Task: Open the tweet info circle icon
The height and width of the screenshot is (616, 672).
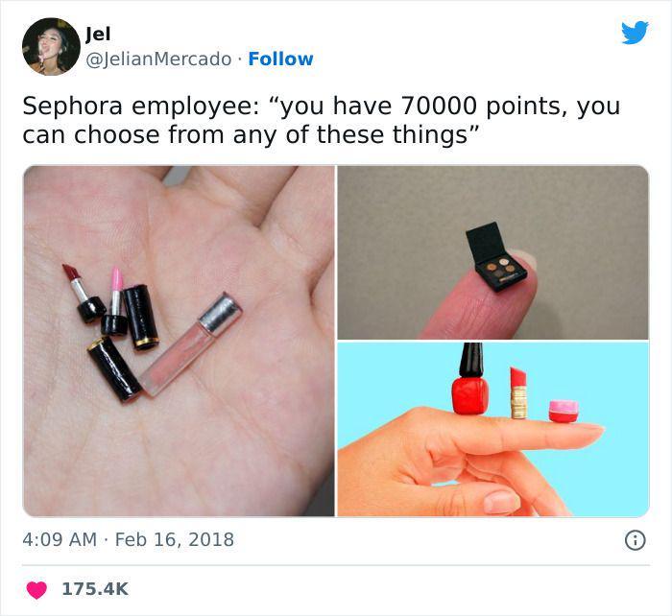Action: pyautogui.click(x=635, y=540)
